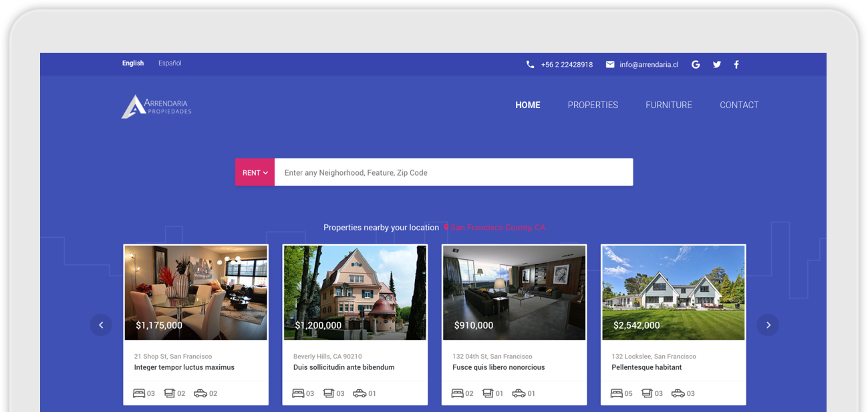Open the Beverly Hills house photo
This screenshot has width=868, height=412.
[355, 287]
